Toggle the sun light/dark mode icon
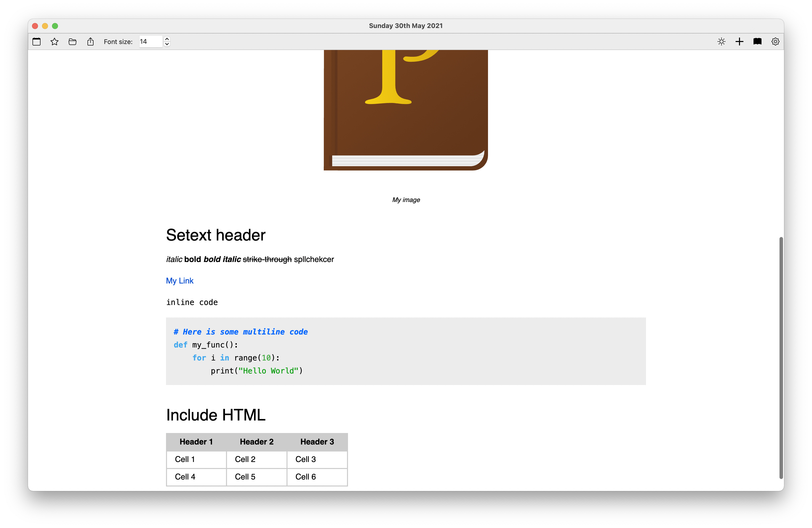812x528 pixels. tap(721, 41)
